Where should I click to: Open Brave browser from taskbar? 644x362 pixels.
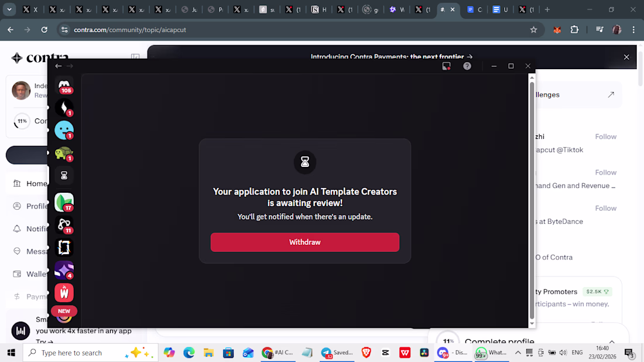click(366, 353)
